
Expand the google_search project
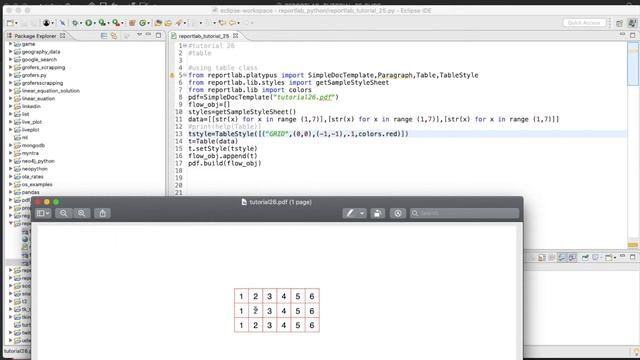[x=11, y=59]
